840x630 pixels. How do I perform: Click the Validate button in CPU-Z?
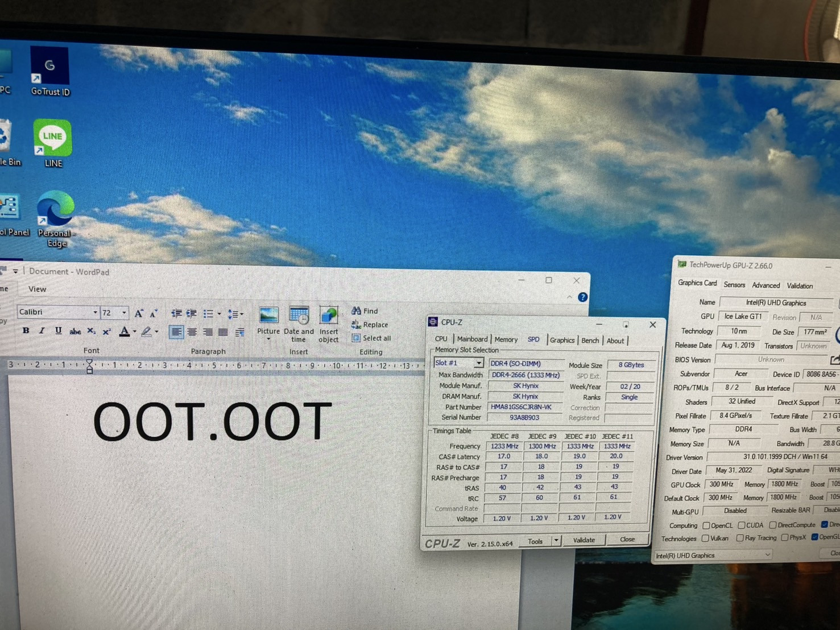(584, 540)
